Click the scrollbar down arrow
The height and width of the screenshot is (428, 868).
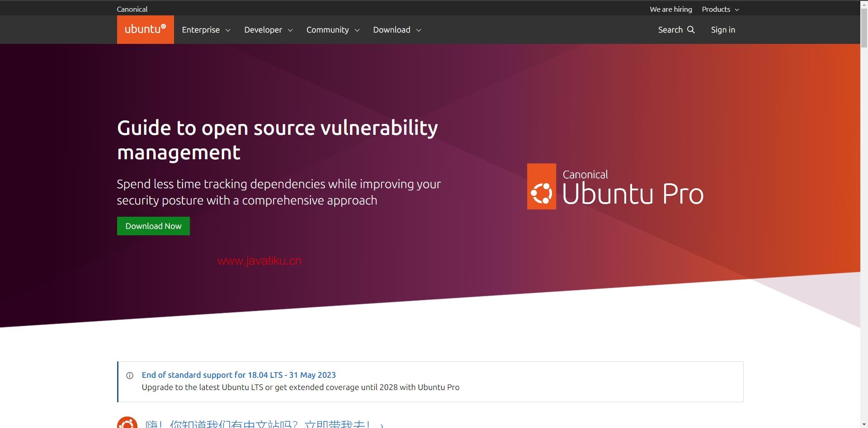pyautogui.click(x=864, y=424)
